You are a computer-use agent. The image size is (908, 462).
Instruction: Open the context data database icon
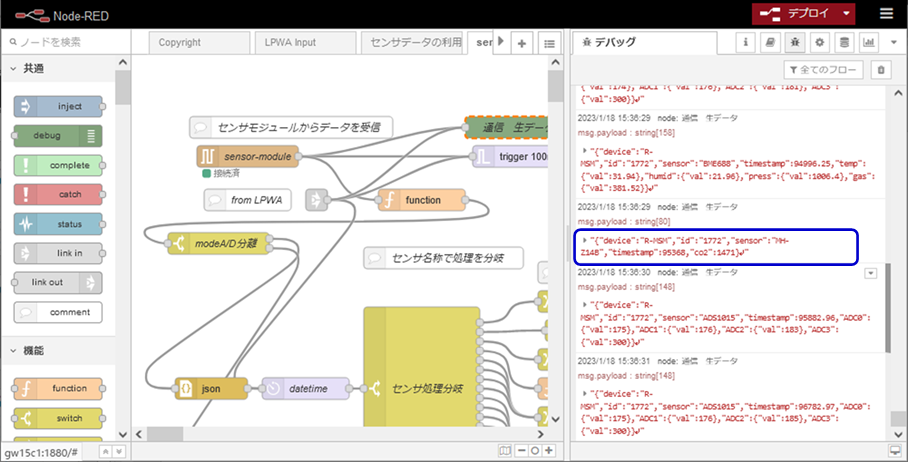tap(844, 42)
